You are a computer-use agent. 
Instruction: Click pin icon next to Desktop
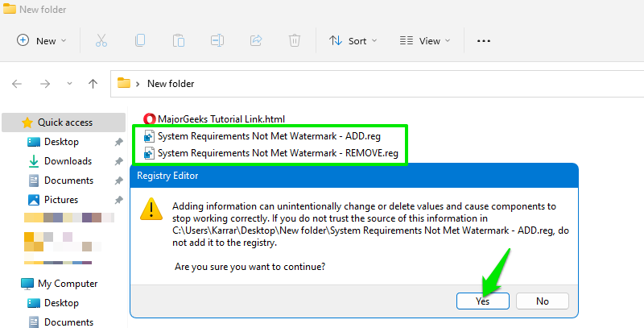(118, 142)
